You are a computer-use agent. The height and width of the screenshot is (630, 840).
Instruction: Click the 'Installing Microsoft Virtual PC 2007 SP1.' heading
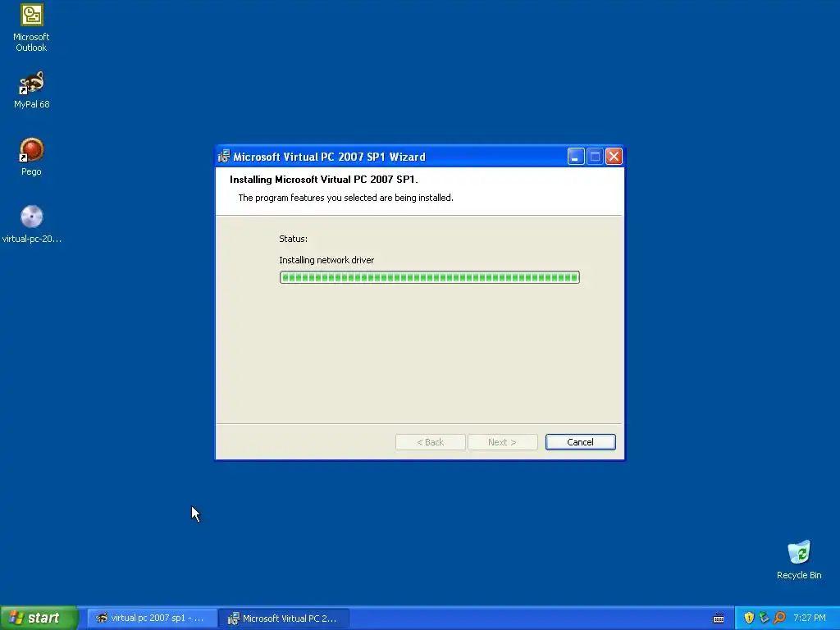click(323, 180)
